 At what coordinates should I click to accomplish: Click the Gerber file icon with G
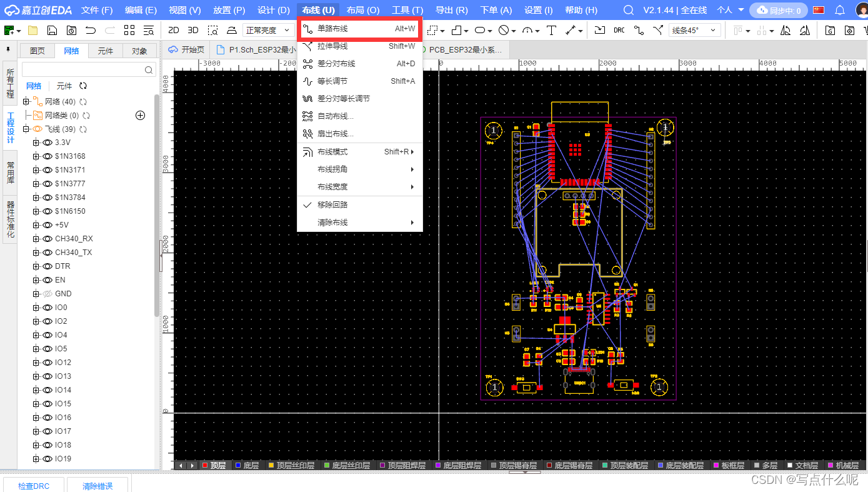click(x=831, y=31)
